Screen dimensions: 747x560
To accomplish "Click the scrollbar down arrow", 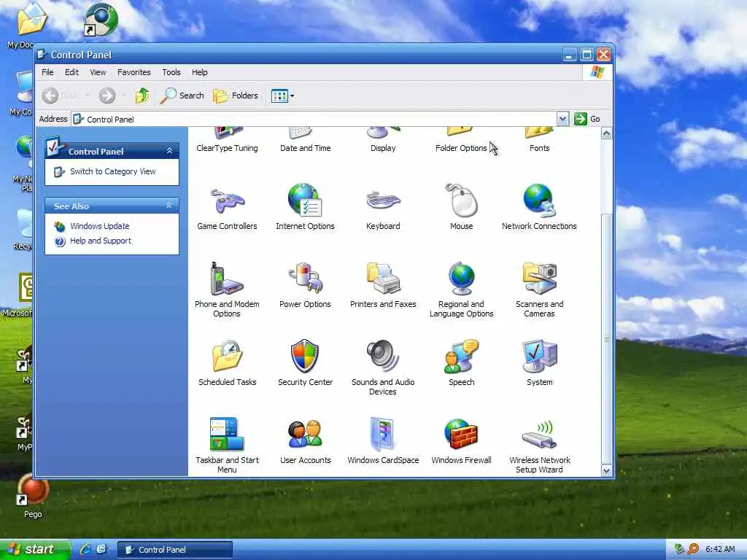I will pyautogui.click(x=606, y=470).
